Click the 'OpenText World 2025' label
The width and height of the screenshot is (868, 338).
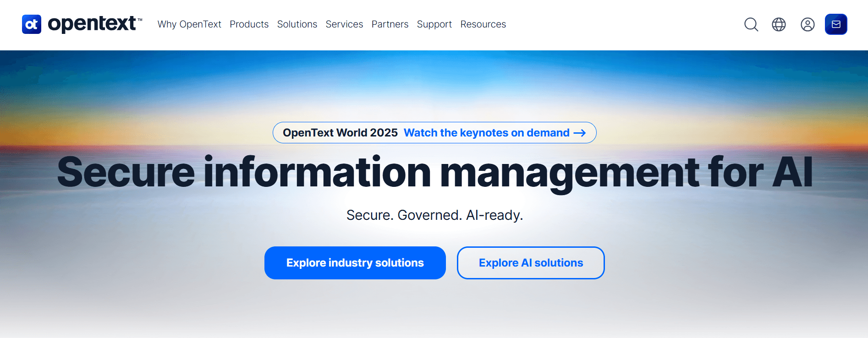point(340,133)
